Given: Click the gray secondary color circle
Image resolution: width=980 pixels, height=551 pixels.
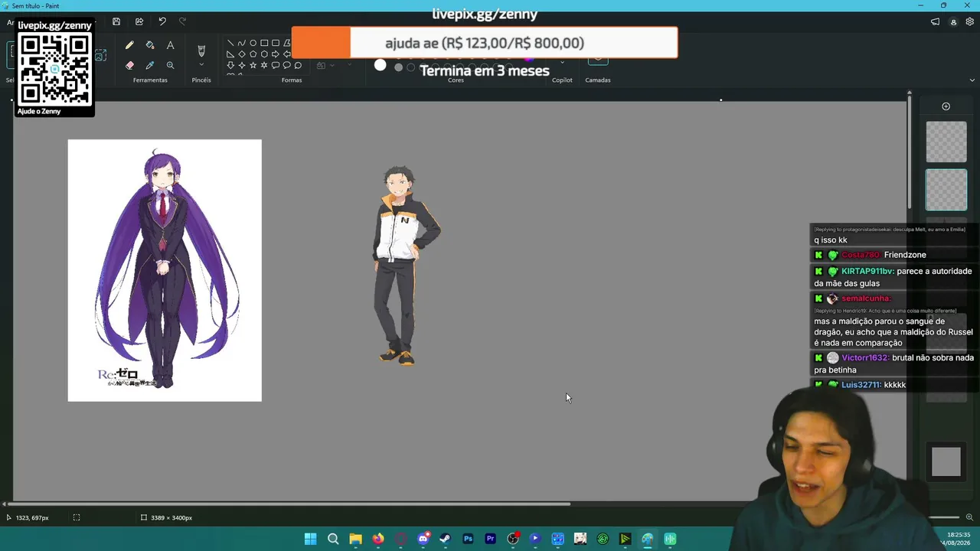Looking at the screenshot, I should click(x=398, y=67).
